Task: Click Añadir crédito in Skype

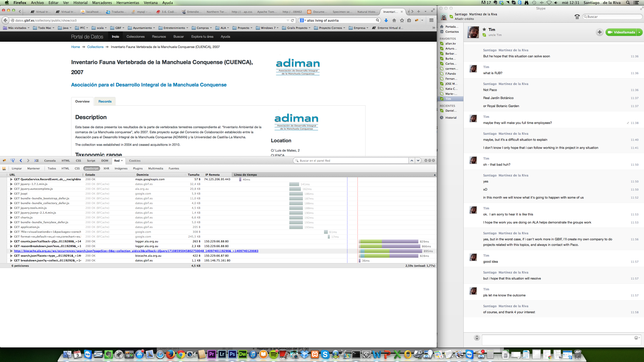Action: click(x=464, y=19)
